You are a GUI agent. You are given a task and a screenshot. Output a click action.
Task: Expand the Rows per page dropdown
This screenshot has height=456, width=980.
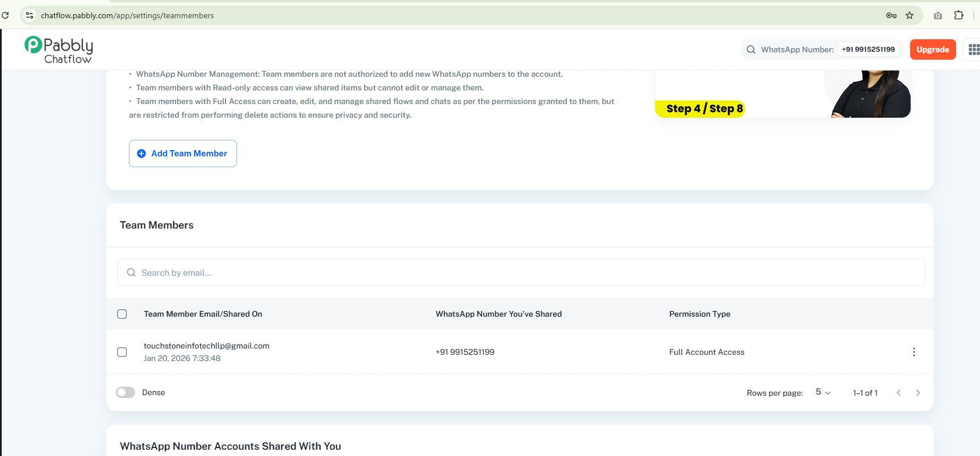[823, 392]
